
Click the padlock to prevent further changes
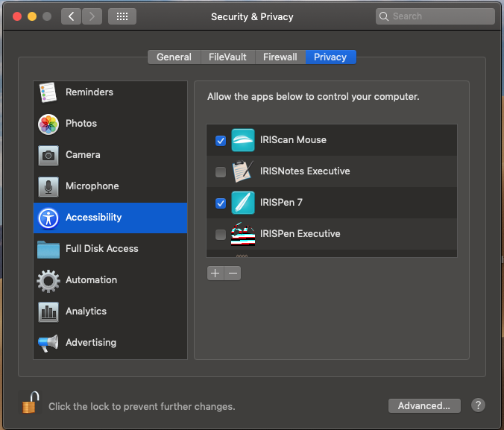click(x=29, y=403)
